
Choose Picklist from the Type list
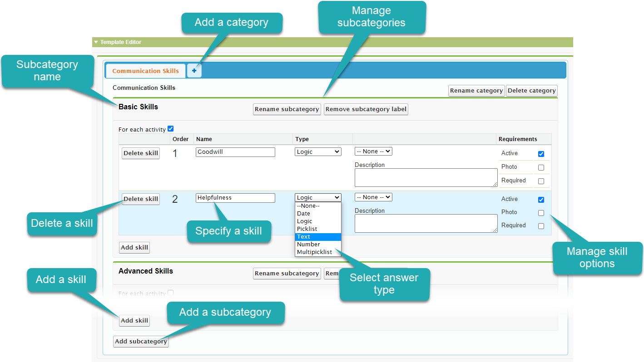(x=317, y=229)
